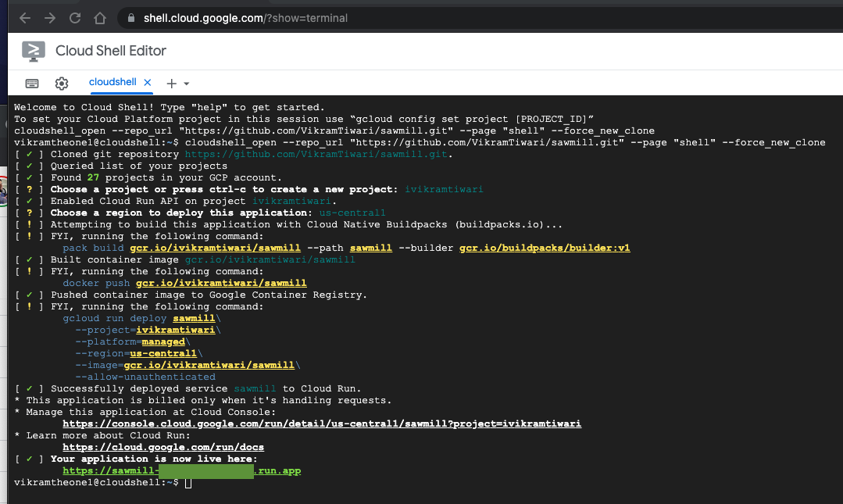This screenshot has width=843, height=504.
Task: Reload the Cloud Shell page
Action: (75, 18)
